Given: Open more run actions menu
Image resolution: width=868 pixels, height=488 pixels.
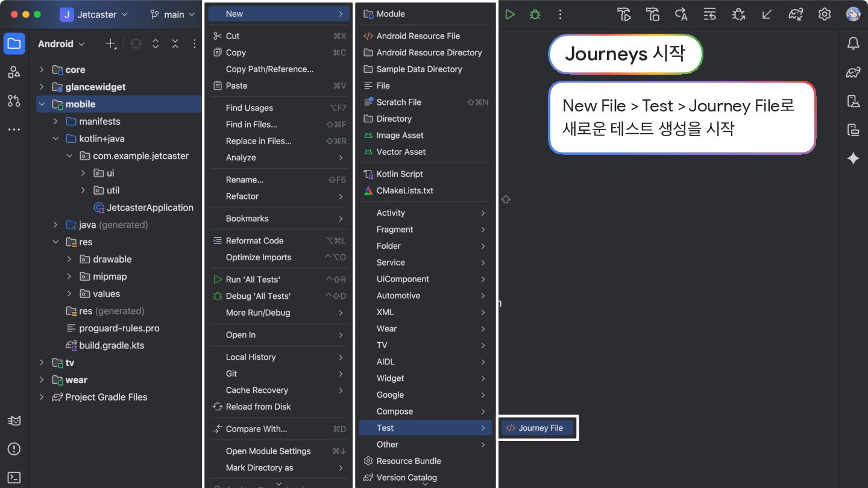Looking at the screenshot, I should pos(560,14).
